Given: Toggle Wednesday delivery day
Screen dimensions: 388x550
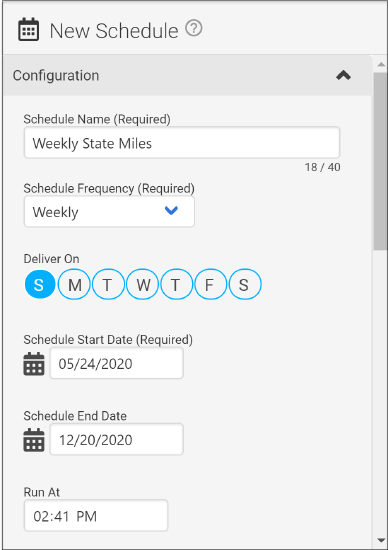Looking at the screenshot, I should 142,284.
